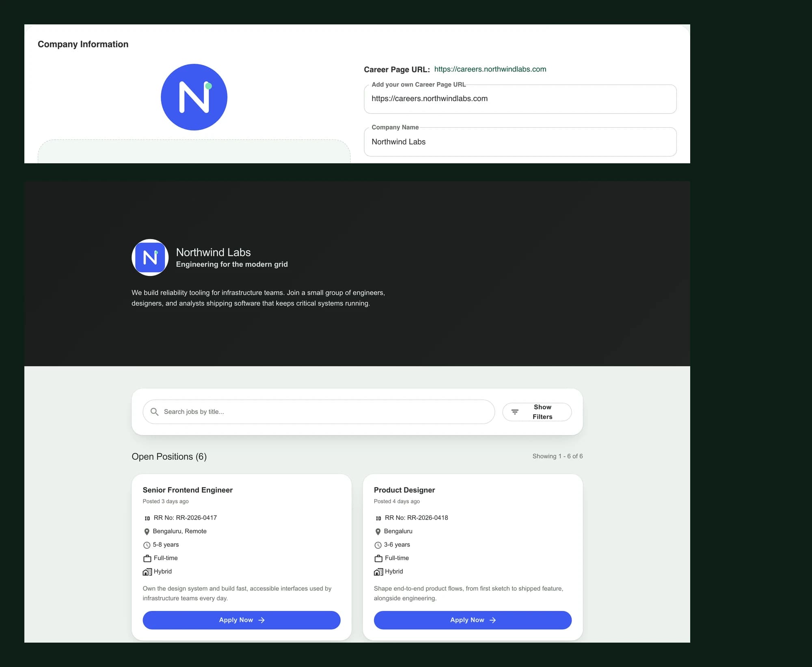This screenshot has height=667, width=812.
Task: Click briefcase icon in Senior Frontend Engineer card
Action: tap(147, 558)
